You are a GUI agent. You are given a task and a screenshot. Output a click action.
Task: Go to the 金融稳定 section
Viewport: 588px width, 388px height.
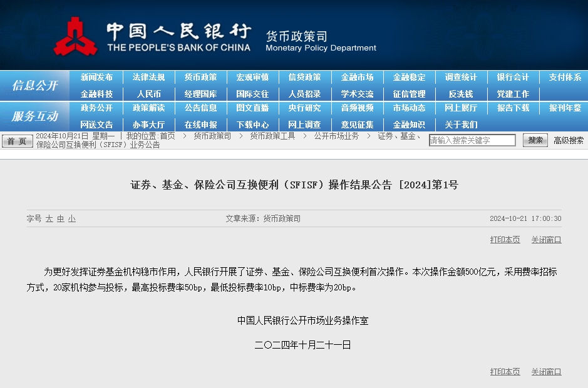click(409, 77)
